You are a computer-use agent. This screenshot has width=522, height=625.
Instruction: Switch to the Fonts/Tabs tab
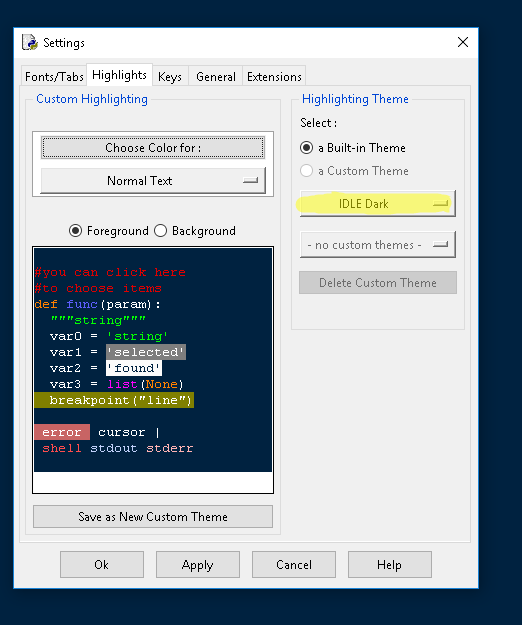tap(54, 76)
